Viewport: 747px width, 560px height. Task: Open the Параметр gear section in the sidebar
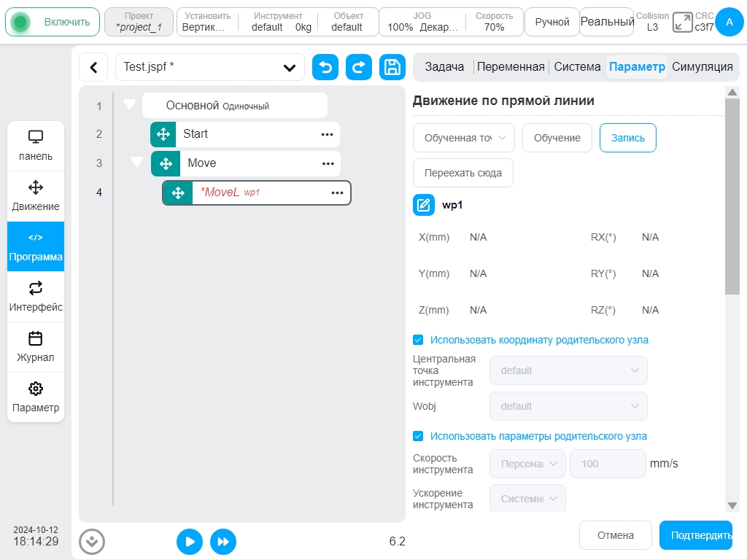(x=36, y=397)
